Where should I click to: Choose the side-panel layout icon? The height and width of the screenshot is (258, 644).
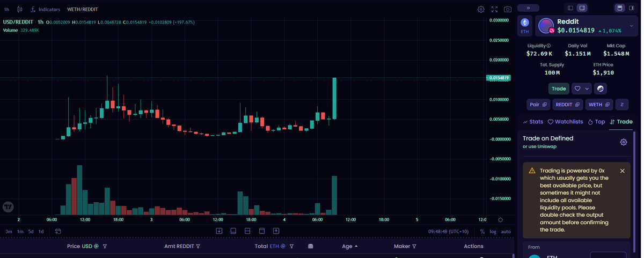pyautogui.click(x=632, y=8)
